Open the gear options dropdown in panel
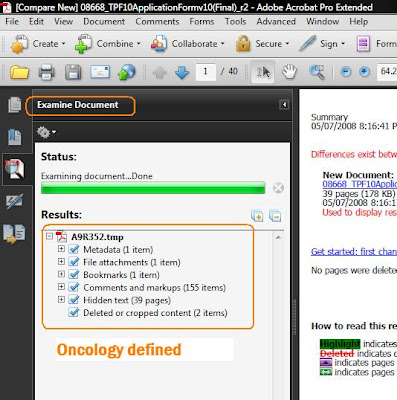The height and width of the screenshot is (400, 397). click(x=46, y=132)
